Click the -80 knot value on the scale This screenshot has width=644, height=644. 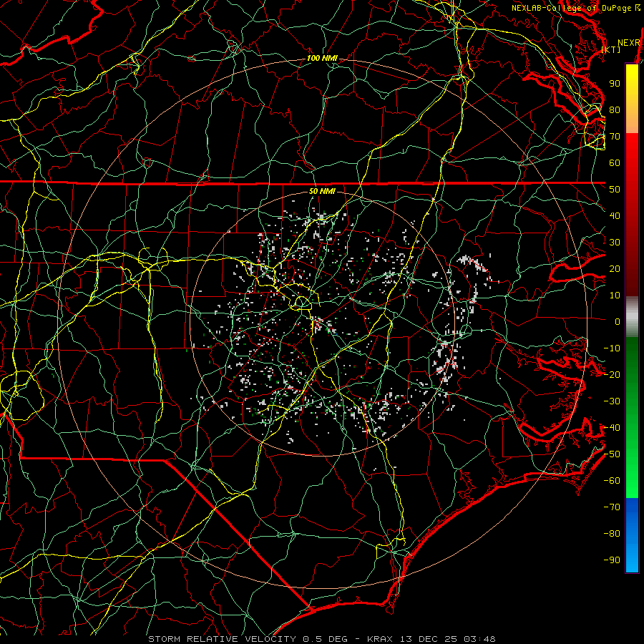pyautogui.click(x=612, y=534)
